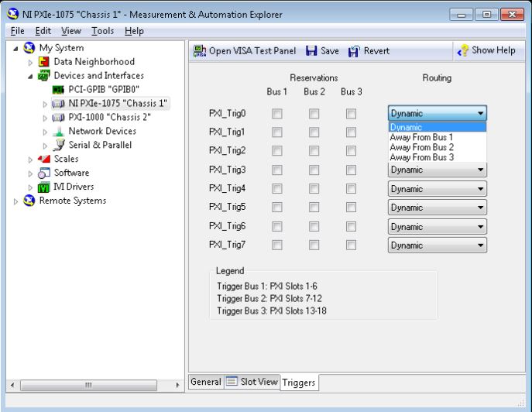
Task: Collapse the My System tree node
Action: coord(15,49)
